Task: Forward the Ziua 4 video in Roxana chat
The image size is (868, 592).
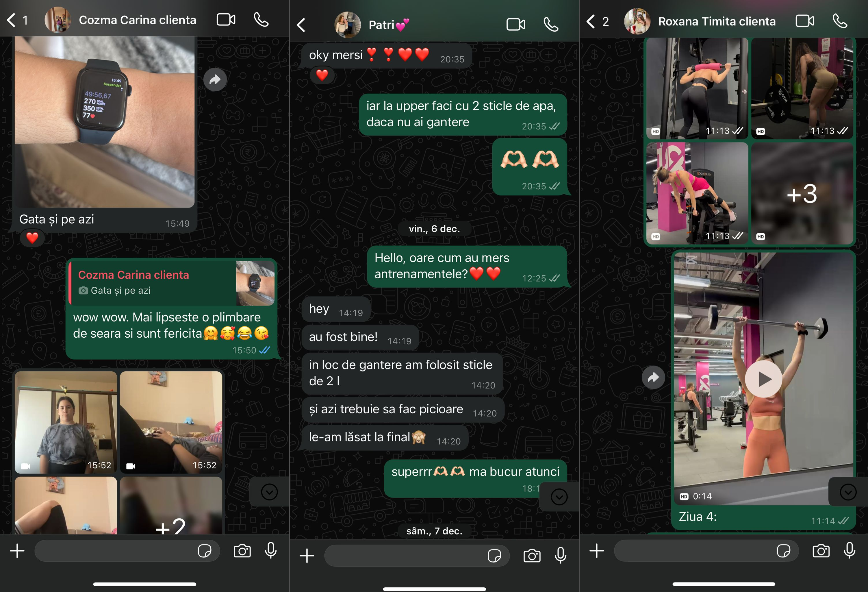Action: [x=653, y=378]
